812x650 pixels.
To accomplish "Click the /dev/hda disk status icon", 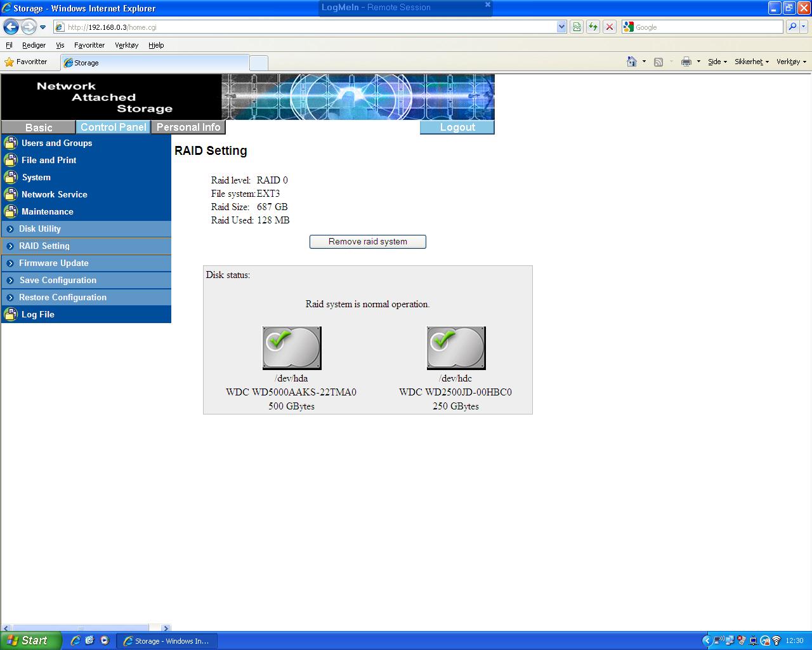I will pos(292,348).
